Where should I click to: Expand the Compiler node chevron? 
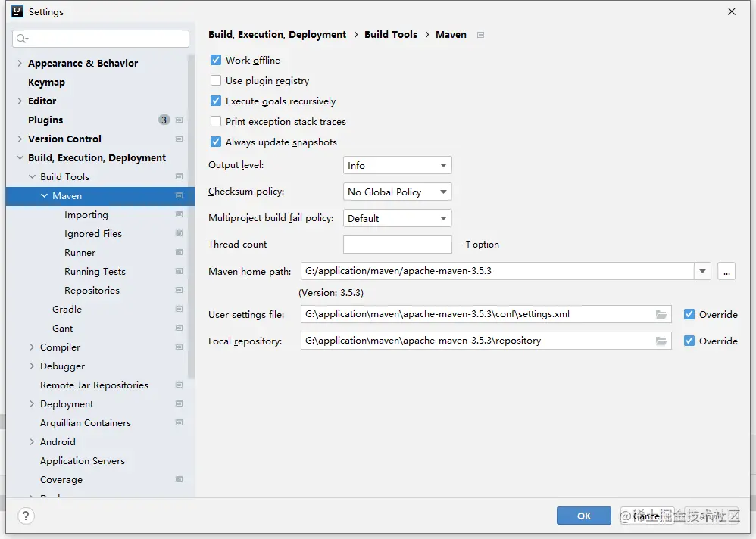pos(32,347)
